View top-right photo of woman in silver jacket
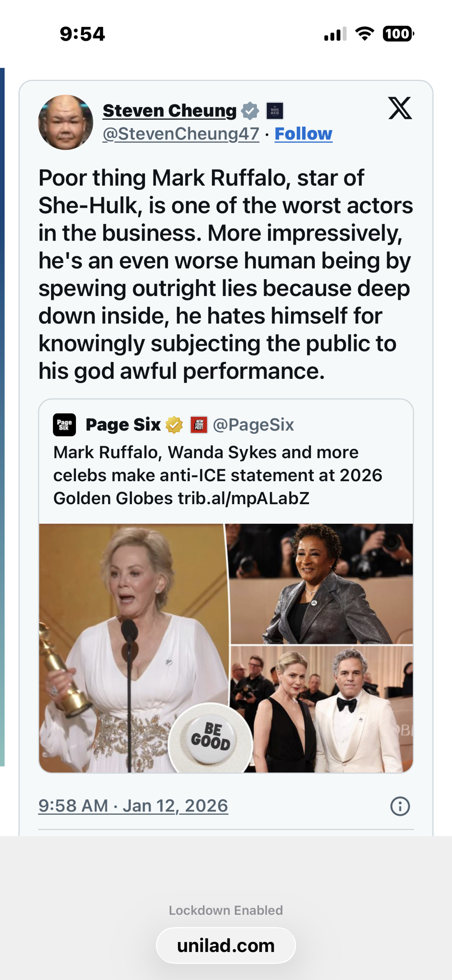452x980 pixels. click(x=322, y=583)
